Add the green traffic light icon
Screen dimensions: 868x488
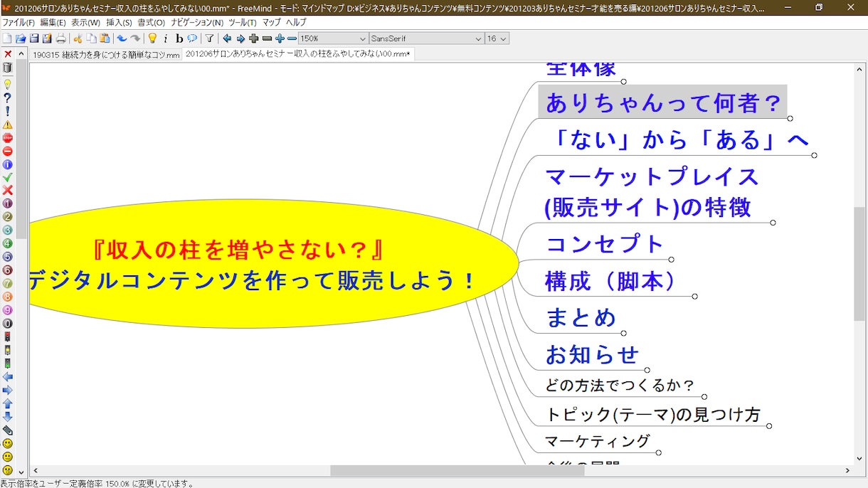8,364
